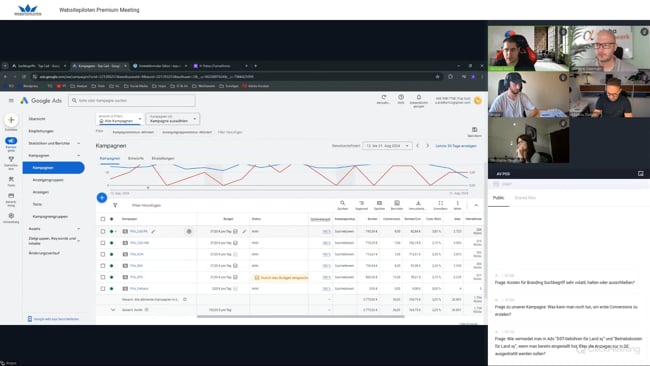Tick checkbox of the first campaign row

point(103,231)
